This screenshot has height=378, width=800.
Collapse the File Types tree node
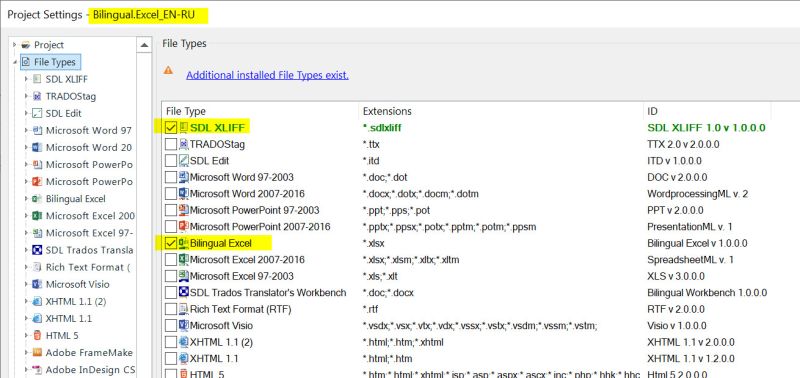14,62
